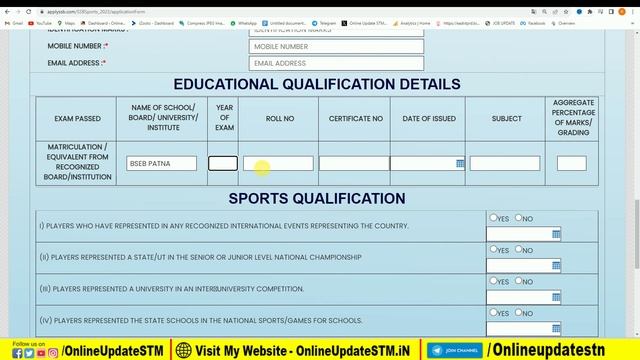Click the JOIN CHANNEL Telegram button
Viewport: 640px width, 360px height.
point(455,351)
